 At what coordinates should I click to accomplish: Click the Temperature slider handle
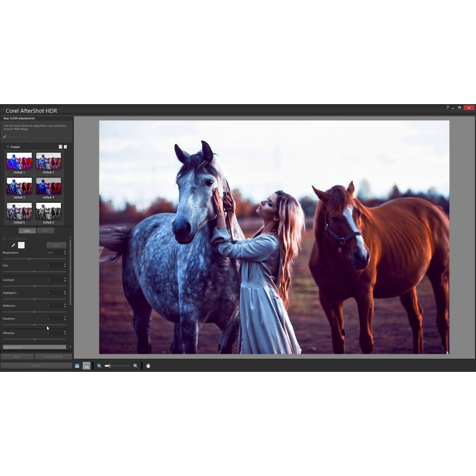point(29,259)
